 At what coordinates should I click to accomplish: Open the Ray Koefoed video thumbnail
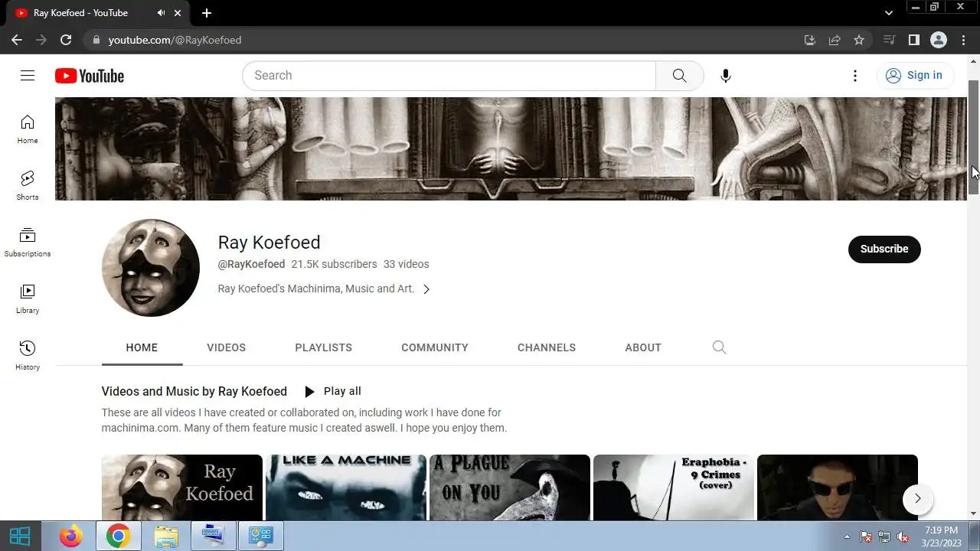pyautogui.click(x=182, y=487)
